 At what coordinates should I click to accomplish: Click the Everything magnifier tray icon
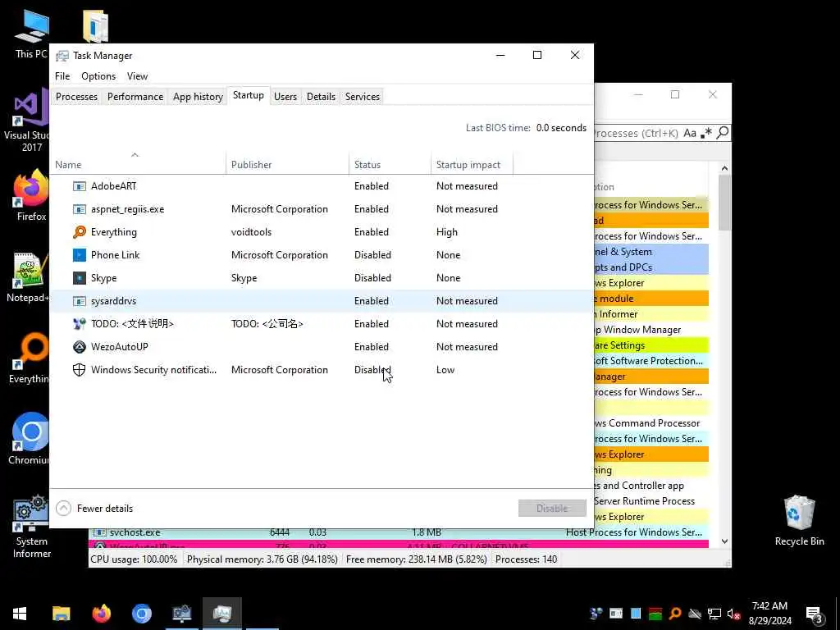coord(675,614)
